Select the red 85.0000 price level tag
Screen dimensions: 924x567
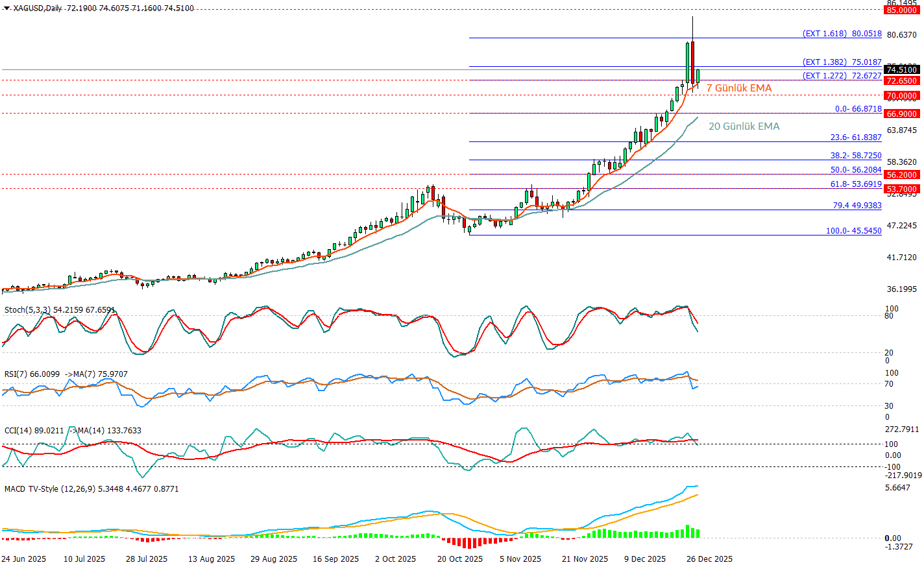click(902, 10)
